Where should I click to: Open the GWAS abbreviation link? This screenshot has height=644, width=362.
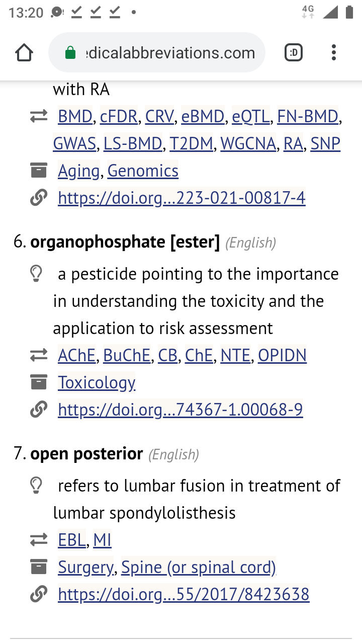pyautogui.click(x=74, y=144)
